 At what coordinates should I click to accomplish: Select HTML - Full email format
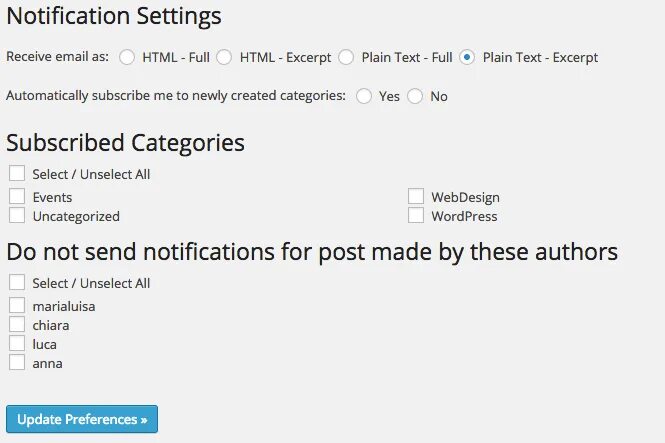127,57
